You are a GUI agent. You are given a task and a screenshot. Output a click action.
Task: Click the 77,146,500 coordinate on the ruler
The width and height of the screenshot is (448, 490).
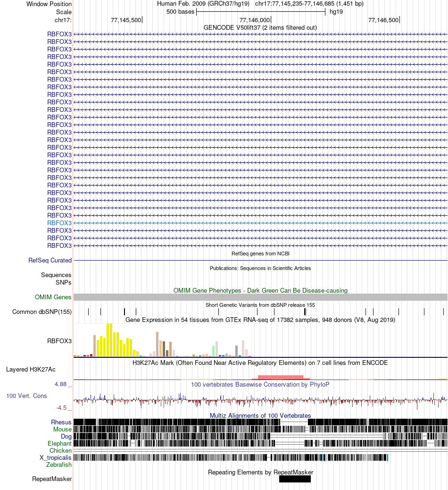[383, 20]
